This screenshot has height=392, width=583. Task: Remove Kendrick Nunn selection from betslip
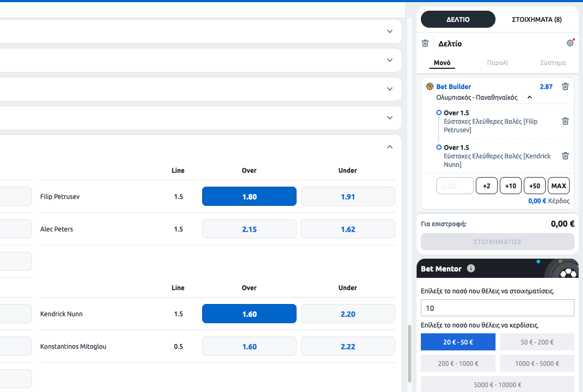click(565, 156)
